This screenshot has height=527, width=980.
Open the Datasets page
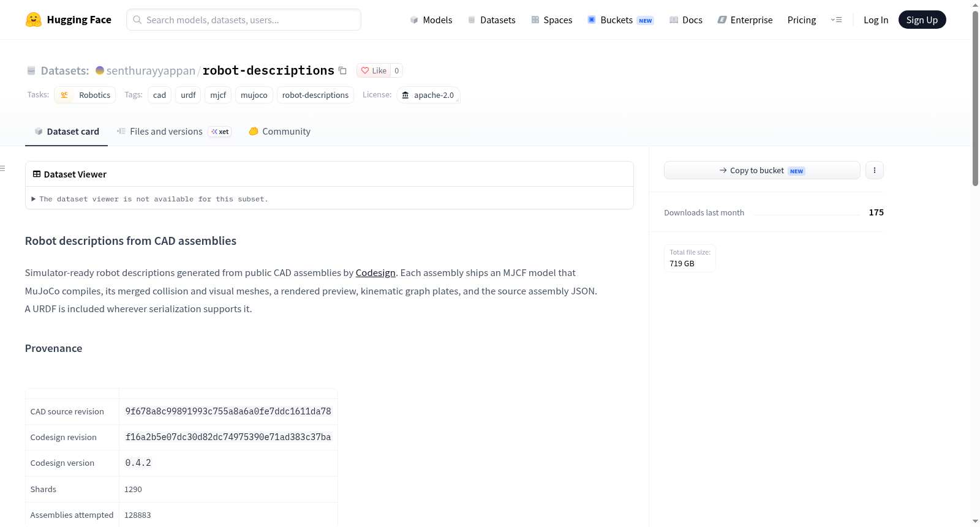point(492,20)
